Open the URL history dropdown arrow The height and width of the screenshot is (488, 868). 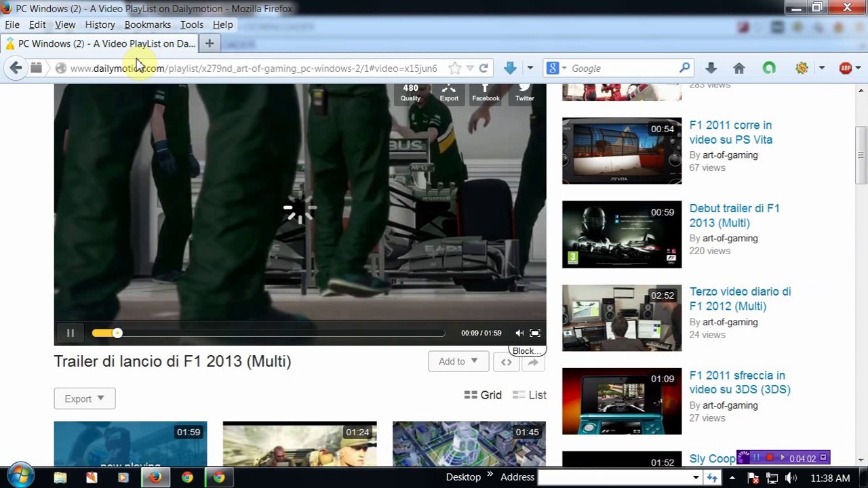pyautogui.click(x=470, y=68)
